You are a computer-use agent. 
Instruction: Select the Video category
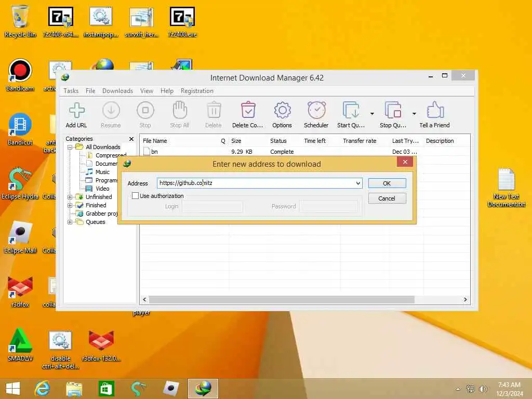102,189
